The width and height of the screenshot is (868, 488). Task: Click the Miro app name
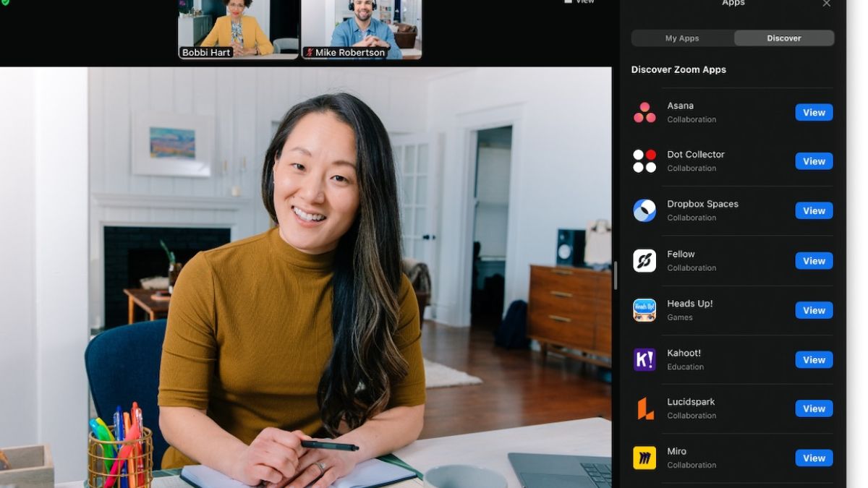(676, 451)
